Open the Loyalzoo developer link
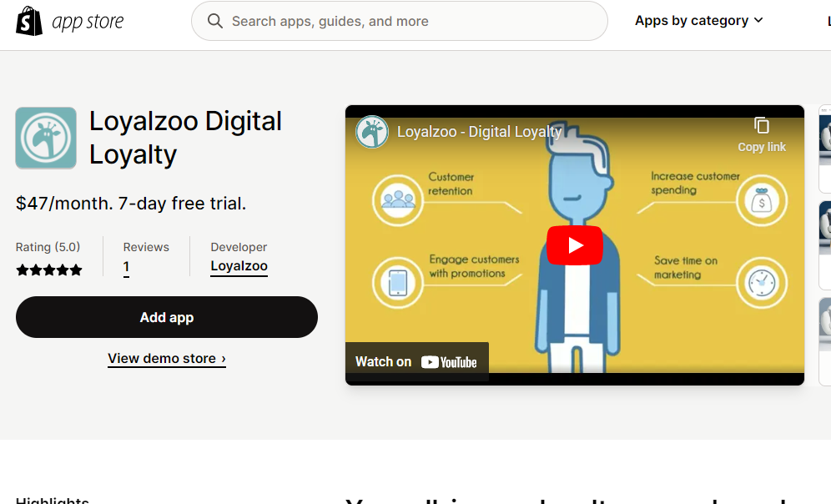 click(x=239, y=266)
